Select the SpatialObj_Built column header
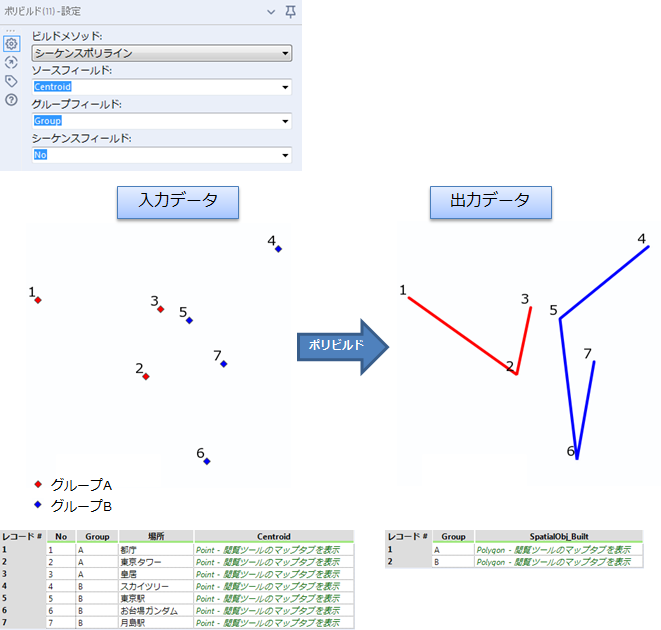 click(x=559, y=536)
